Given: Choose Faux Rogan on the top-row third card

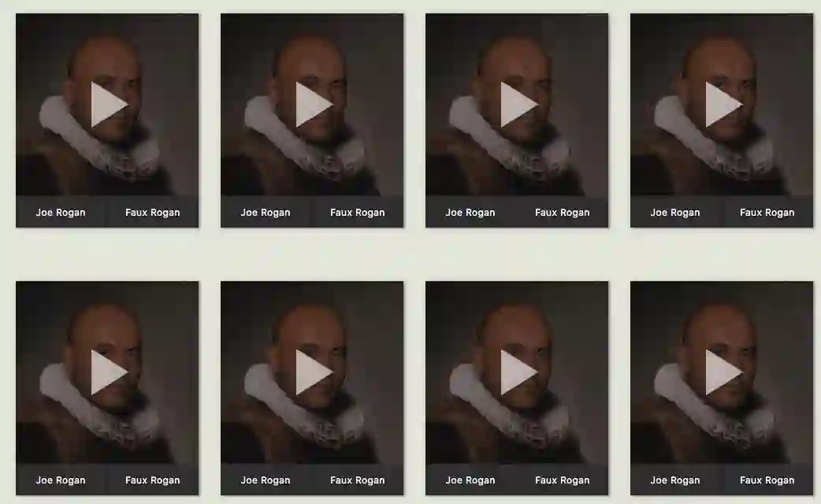Looking at the screenshot, I should point(563,213).
